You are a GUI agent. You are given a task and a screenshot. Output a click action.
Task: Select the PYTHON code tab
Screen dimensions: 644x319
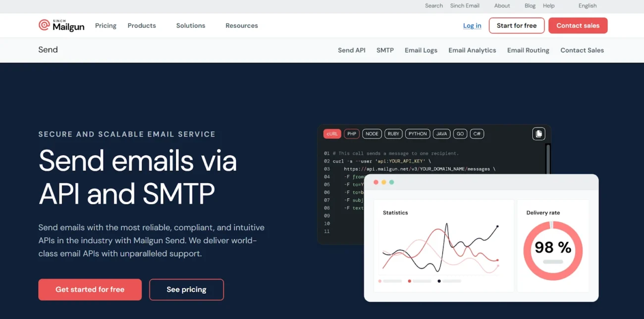(x=418, y=134)
